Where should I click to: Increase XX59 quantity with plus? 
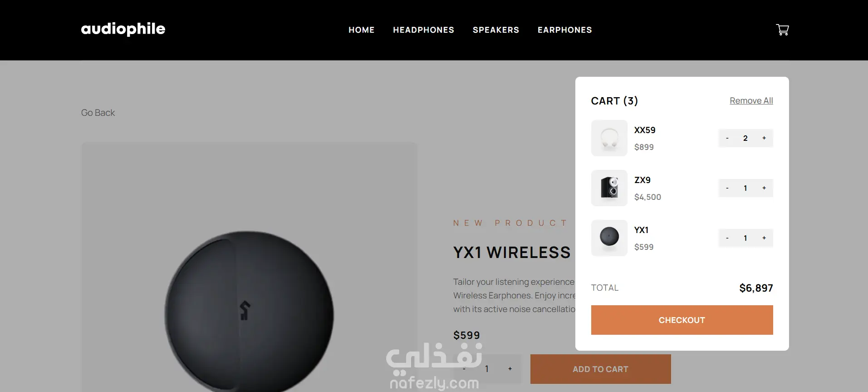(764, 138)
